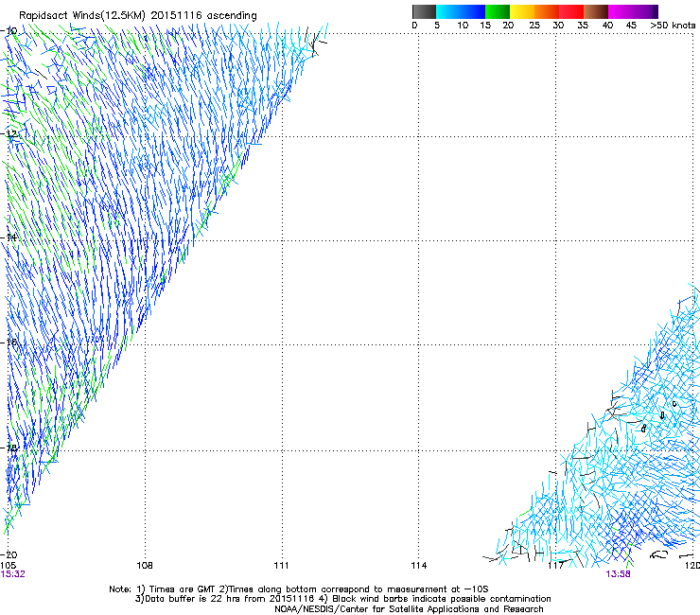Click the note line starting 'Note: 1) Times are GMT'

click(x=299, y=589)
